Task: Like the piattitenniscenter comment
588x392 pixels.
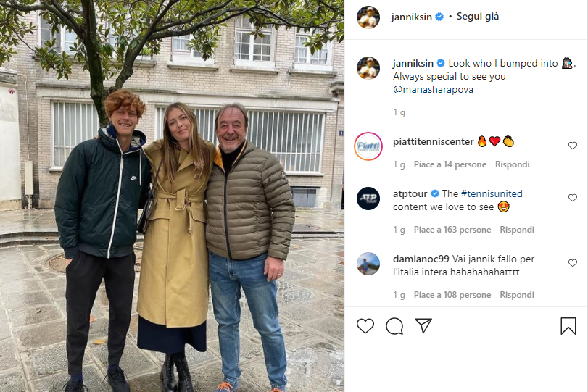Action: [x=573, y=146]
